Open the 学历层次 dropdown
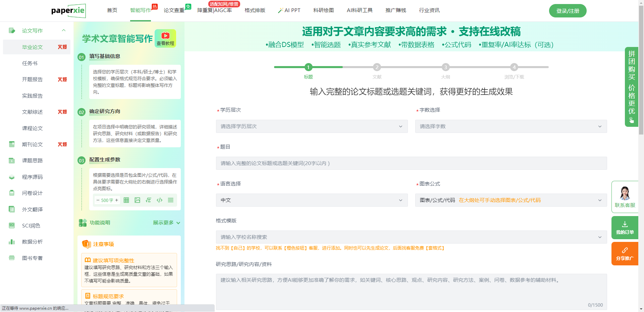The width and height of the screenshot is (644, 312). [312, 126]
